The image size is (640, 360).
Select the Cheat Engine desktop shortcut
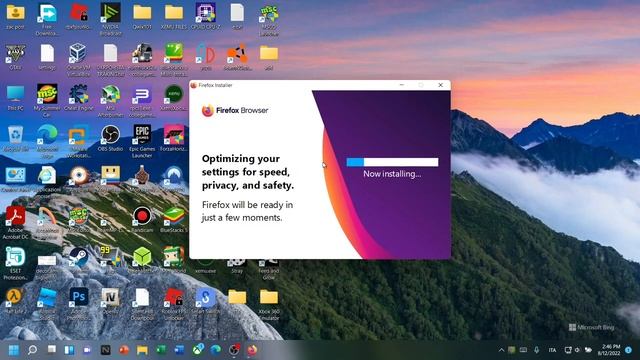pos(78,98)
